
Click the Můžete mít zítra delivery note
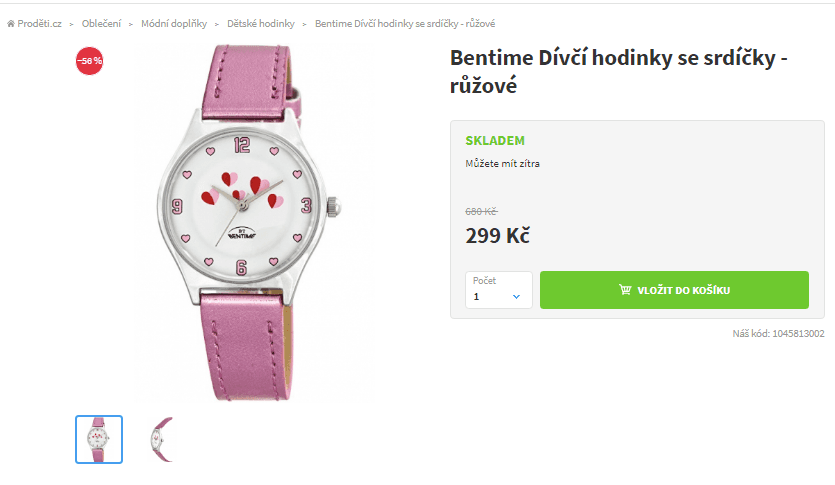tap(502, 163)
